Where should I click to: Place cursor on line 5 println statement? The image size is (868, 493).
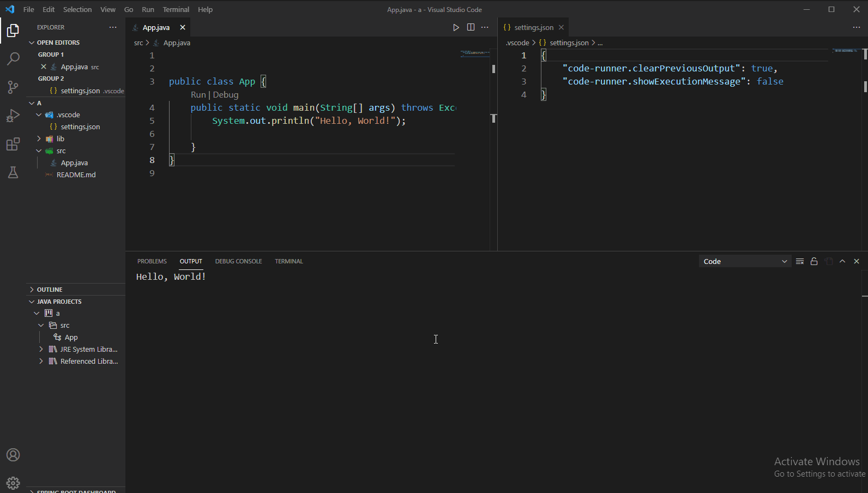pos(309,121)
